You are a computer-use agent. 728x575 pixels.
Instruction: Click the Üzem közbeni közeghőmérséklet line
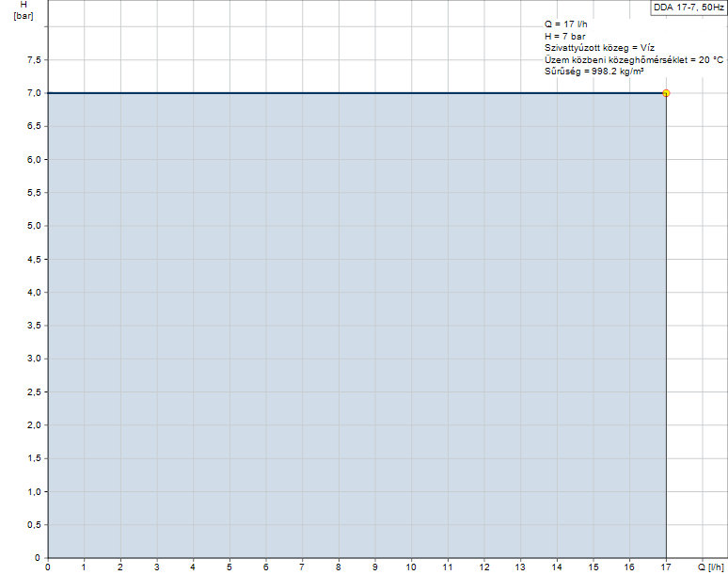click(x=634, y=59)
